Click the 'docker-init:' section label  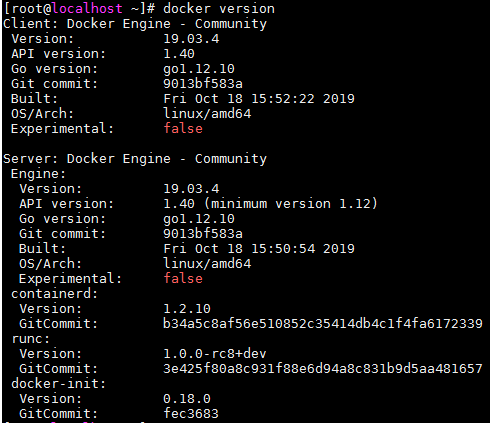click(58, 384)
